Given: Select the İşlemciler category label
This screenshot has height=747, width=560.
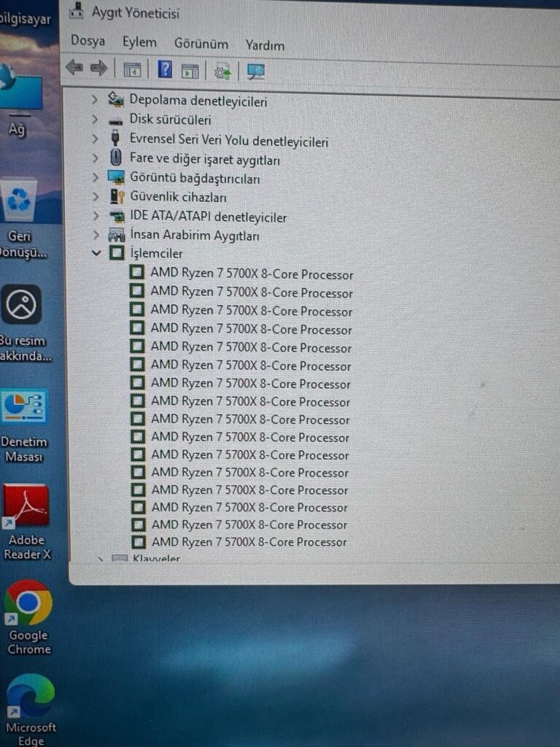Looking at the screenshot, I should [156, 253].
